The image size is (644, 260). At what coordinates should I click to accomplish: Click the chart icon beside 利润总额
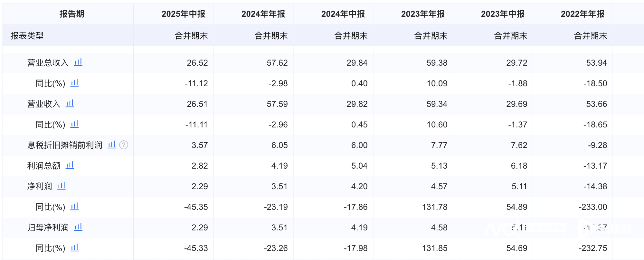point(70,165)
